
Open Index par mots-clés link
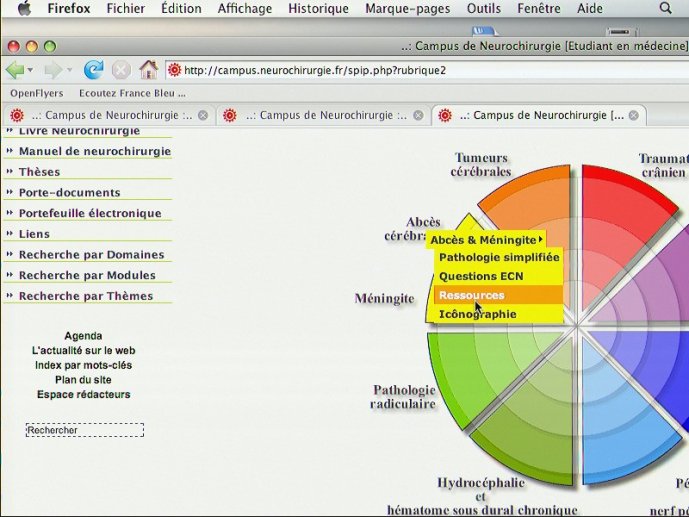[83, 365]
